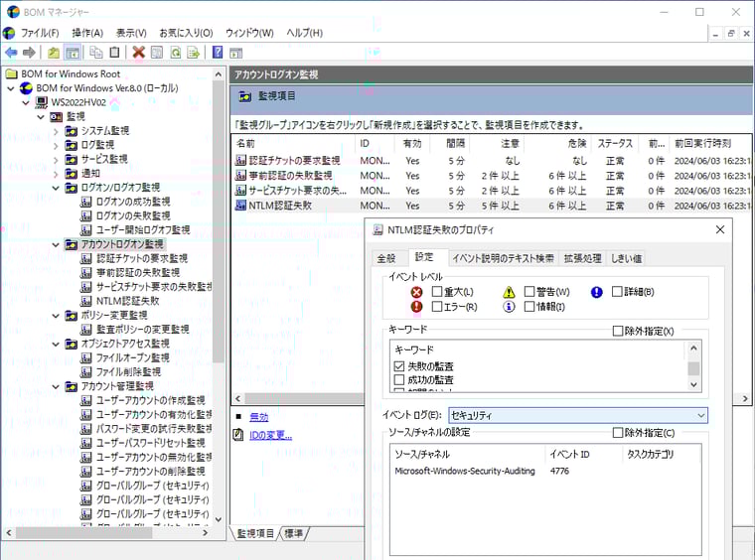Open the 操作(A) menu
The image size is (755, 560).
pos(87,33)
